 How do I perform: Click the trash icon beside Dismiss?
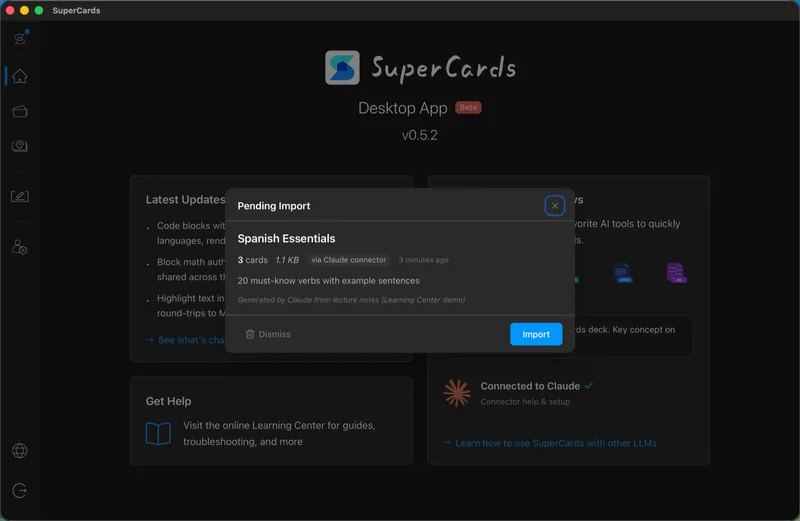[x=249, y=334]
